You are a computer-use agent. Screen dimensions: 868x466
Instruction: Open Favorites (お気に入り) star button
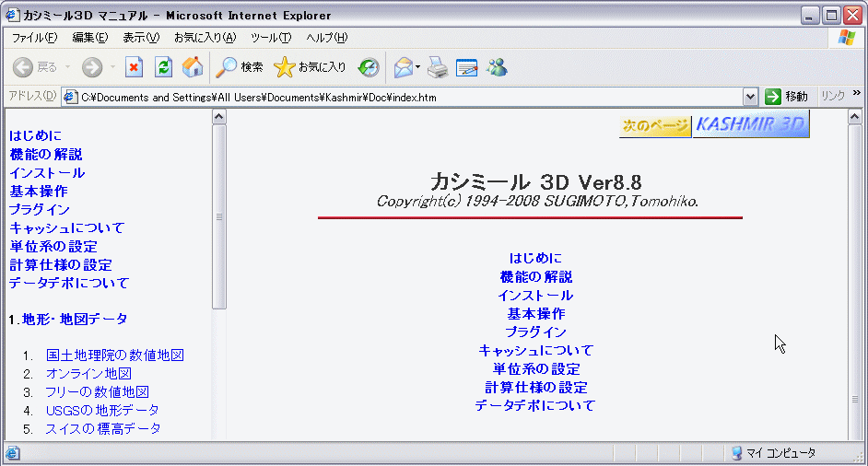[310, 67]
